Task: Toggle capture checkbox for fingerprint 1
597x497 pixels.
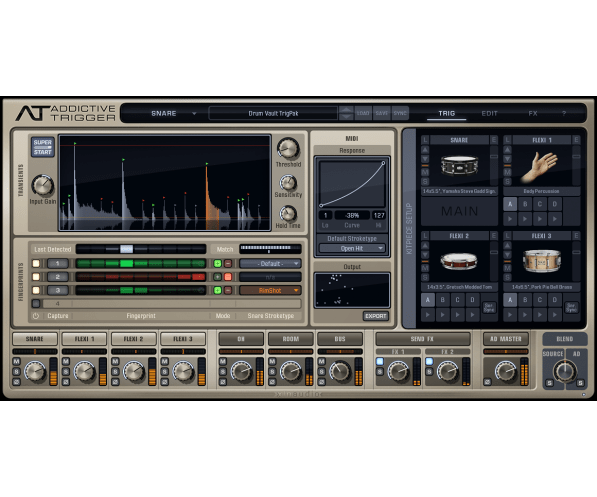Action: pos(36,263)
